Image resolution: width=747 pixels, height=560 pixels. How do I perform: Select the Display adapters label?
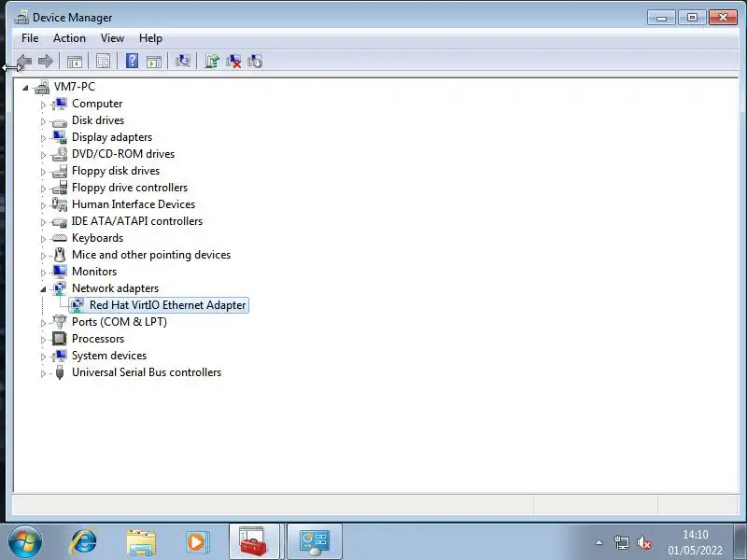click(112, 137)
